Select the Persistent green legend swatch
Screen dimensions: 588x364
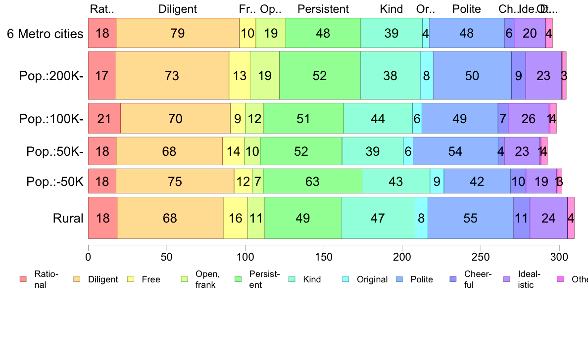point(238,279)
